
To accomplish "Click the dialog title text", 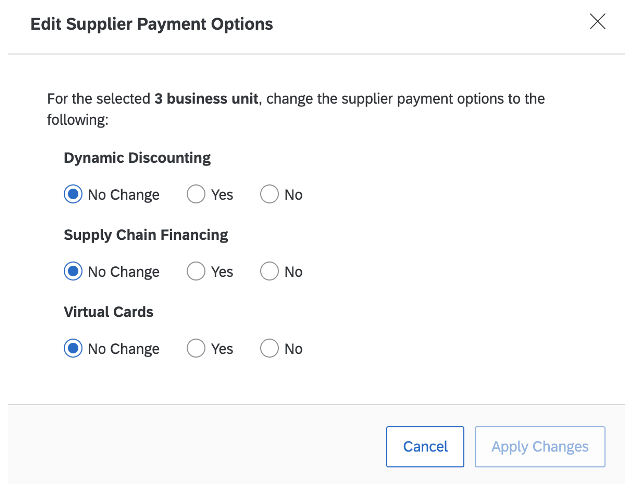I will pos(151,24).
